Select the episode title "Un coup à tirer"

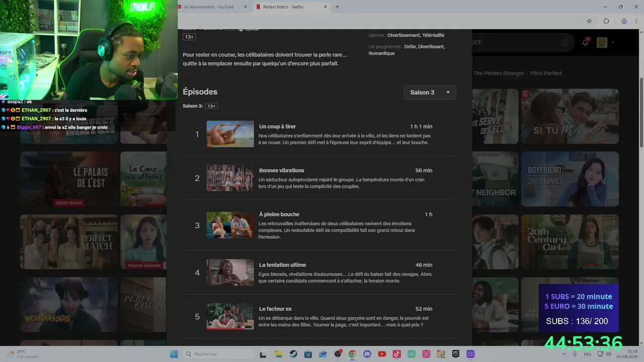[x=277, y=127]
